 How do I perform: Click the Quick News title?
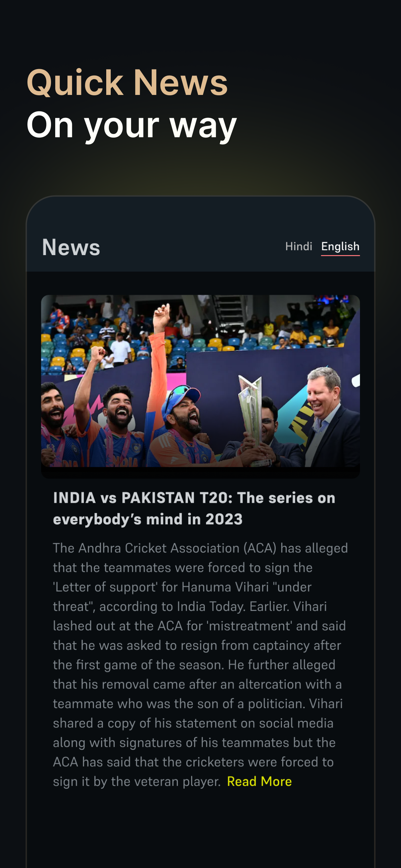(127, 83)
